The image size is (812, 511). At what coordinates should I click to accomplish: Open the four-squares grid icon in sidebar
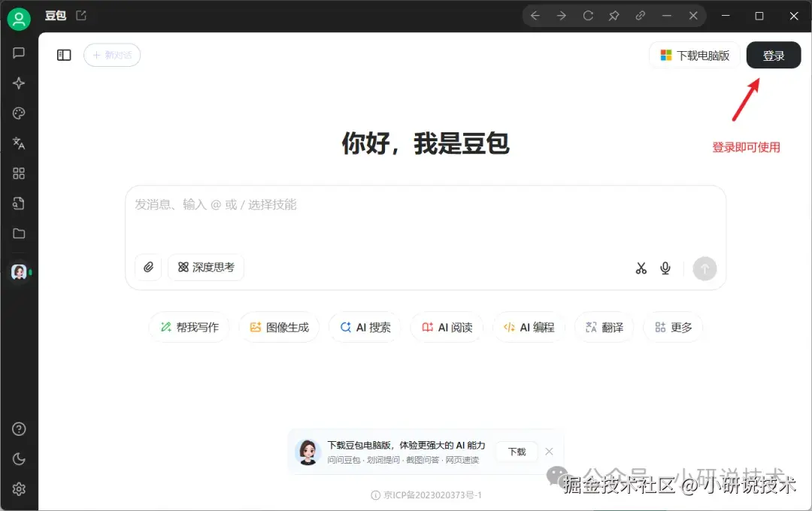click(x=19, y=174)
